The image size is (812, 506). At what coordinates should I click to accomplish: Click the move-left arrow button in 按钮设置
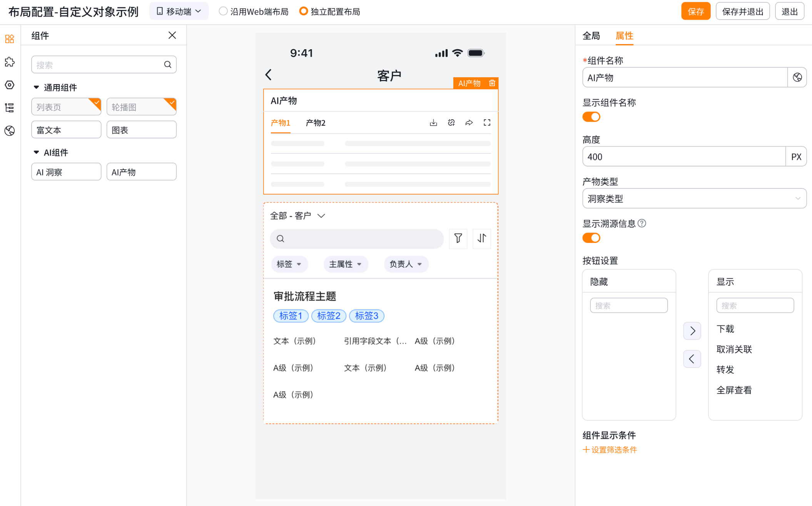(692, 359)
